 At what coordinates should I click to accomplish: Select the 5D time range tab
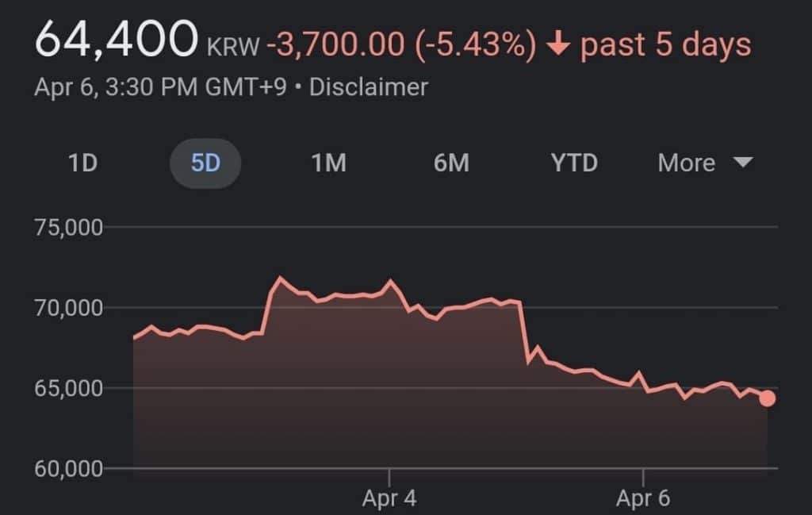pyautogui.click(x=205, y=163)
